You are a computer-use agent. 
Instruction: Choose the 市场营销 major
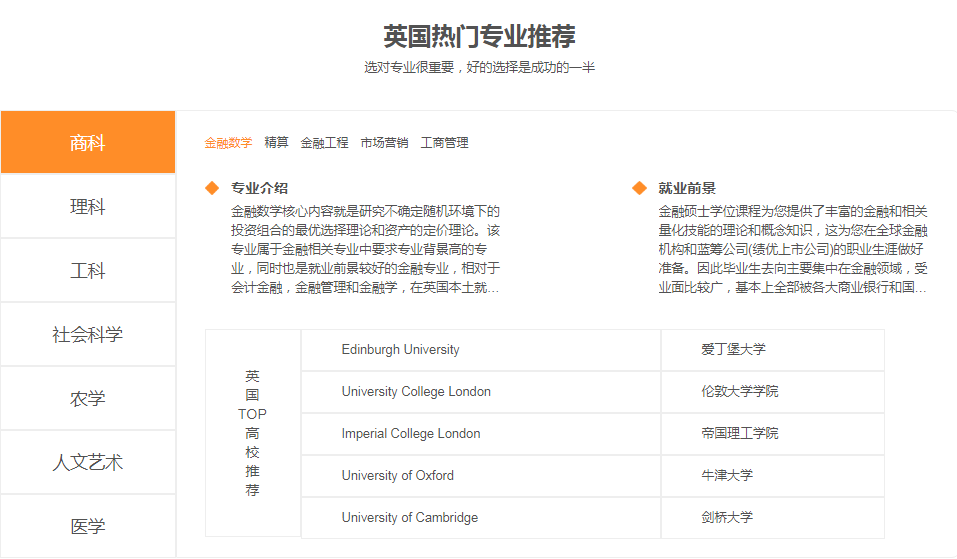(384, 143)
